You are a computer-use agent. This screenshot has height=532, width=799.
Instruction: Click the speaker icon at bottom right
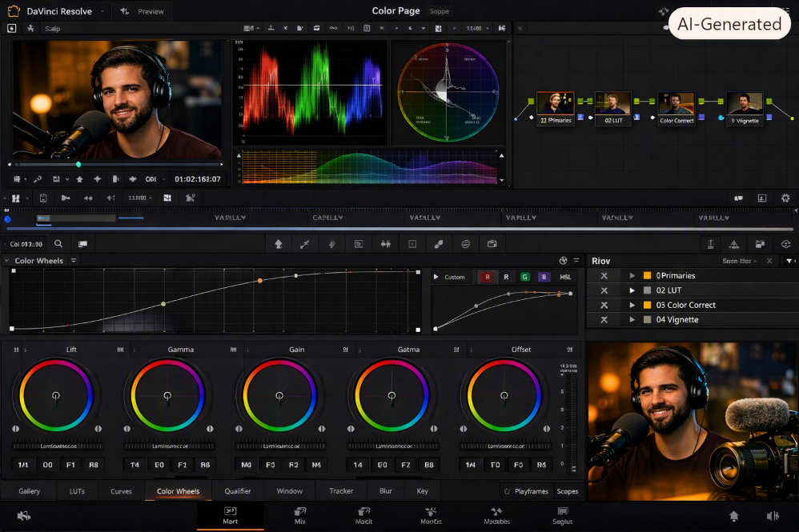point(773,516)
